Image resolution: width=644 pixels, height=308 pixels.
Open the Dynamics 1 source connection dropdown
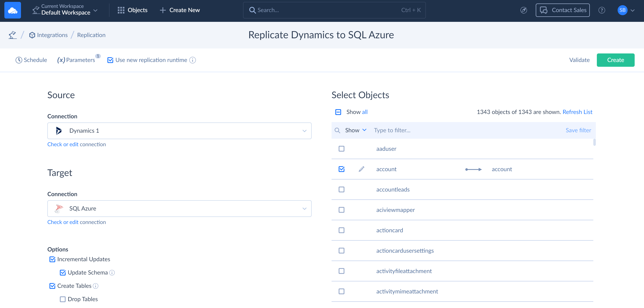pos(179,131)
